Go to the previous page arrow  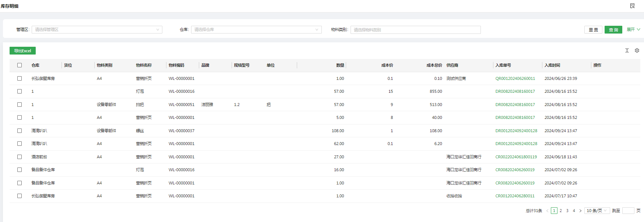point(547,211)
